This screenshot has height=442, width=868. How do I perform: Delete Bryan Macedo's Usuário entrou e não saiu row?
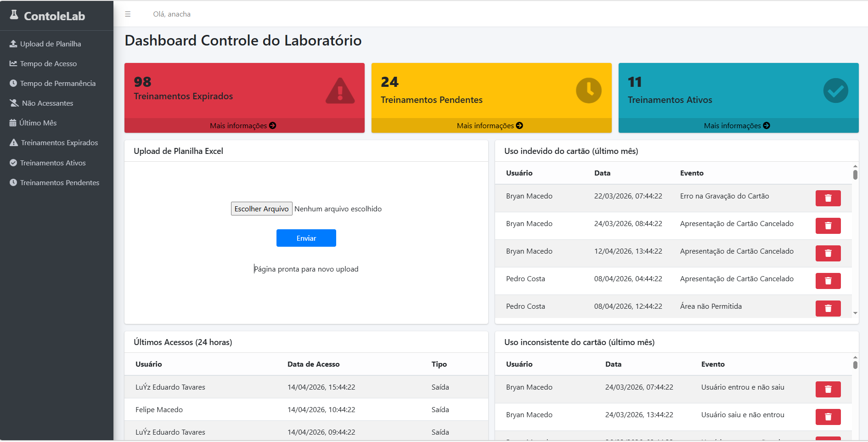click(828, 389)
